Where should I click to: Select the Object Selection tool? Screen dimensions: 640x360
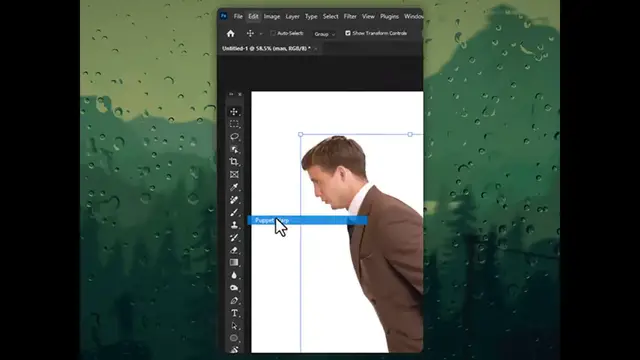click(234, 149)
